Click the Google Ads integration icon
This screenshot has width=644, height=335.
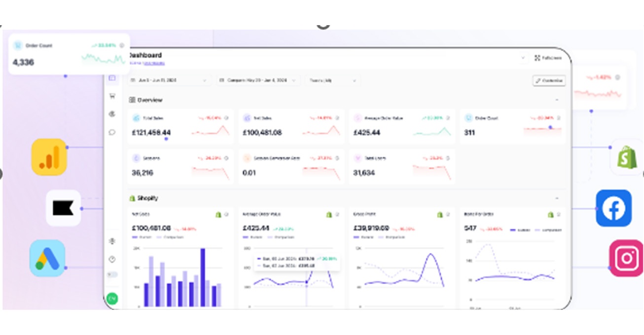[x=47, y=258]
